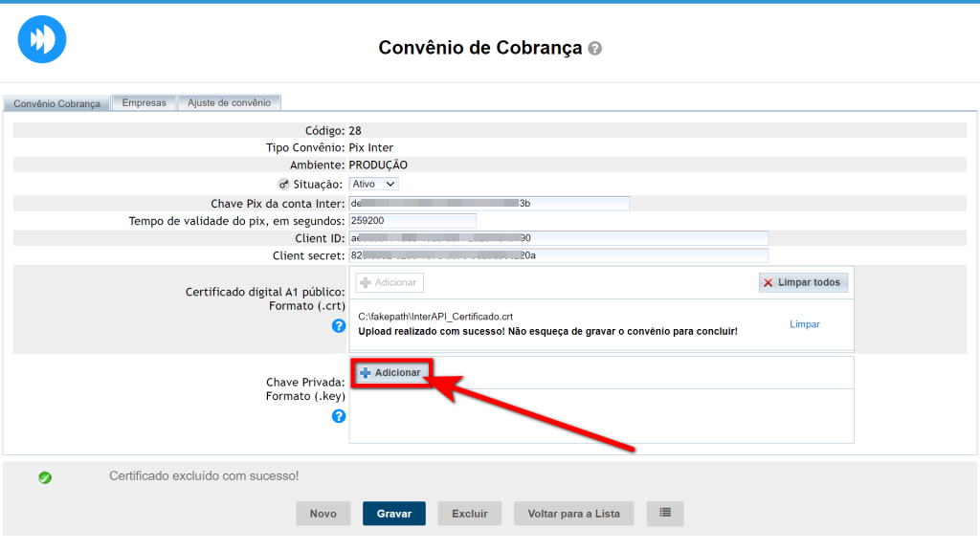Click the Código value 28
The width and height of the screenshot is (980, 551).
355,130
